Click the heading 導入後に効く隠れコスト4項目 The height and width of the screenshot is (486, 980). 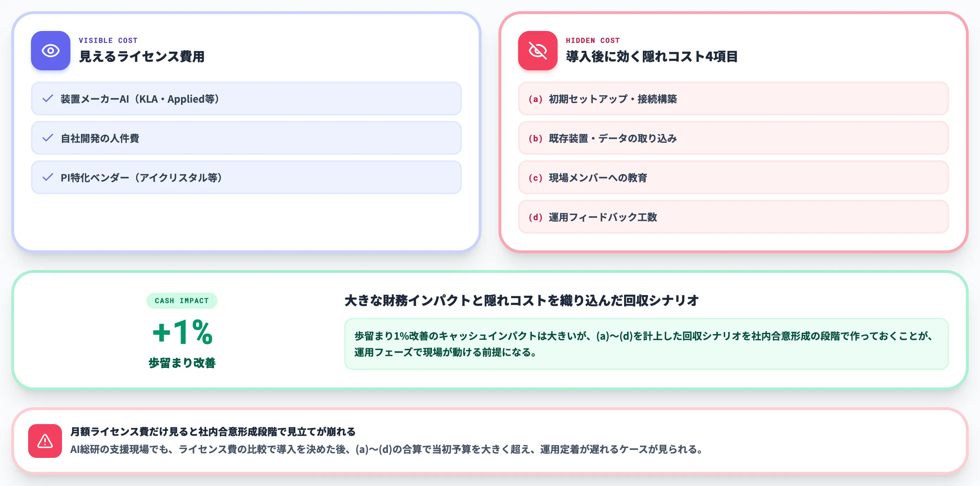point(652,57)
